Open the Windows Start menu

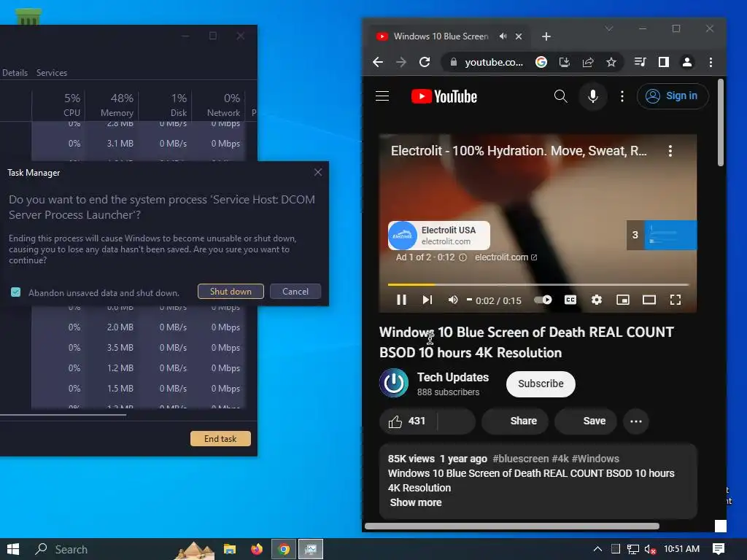pos(13,549)
